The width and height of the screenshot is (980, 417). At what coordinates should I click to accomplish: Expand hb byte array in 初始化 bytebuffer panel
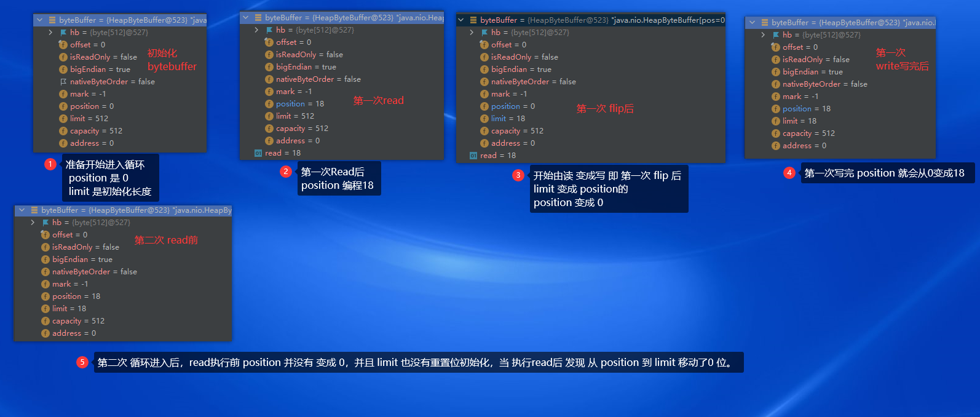coord(50,33)
